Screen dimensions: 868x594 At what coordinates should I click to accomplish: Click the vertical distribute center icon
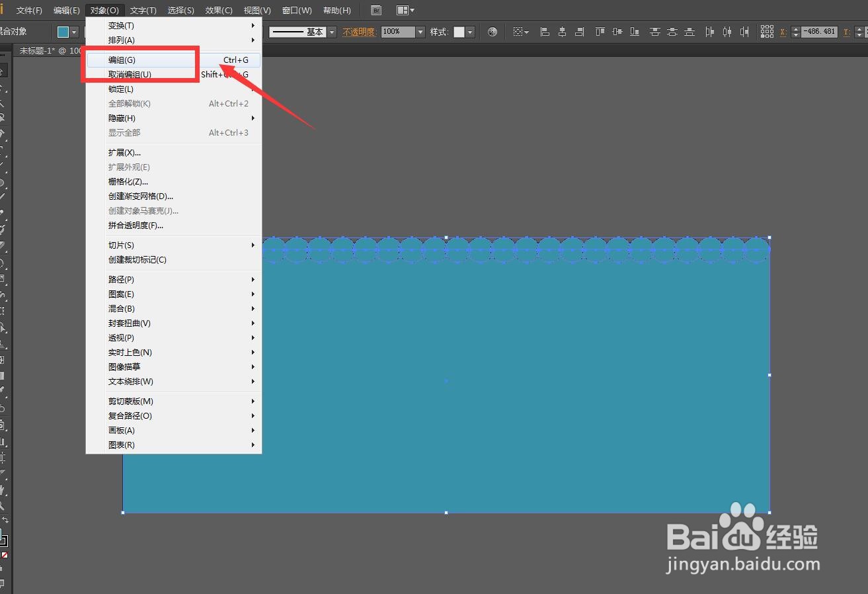[672, 32]
